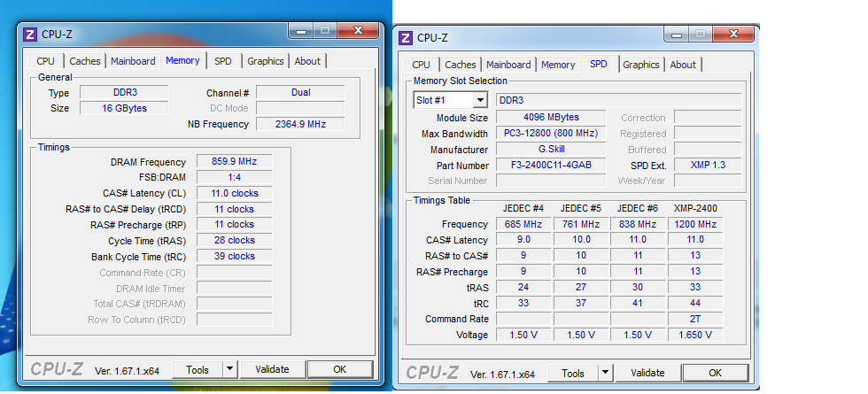Click the NB Frequency value 2364.9 MHz

click(300, 124)
